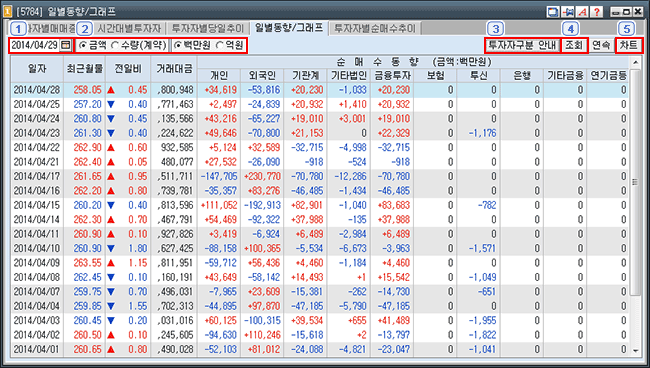This screenshot has width=650, height=368.
Task: Switch to the 시간대별투자자 tab
Action: (x=129, y=29)
